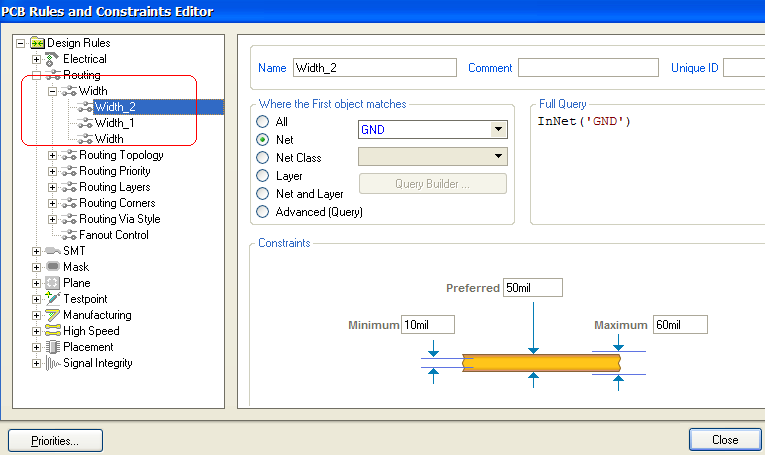Viewport: 765px width, 455px height.
Task: Select the All radio button
Action: tap(264, 122)
